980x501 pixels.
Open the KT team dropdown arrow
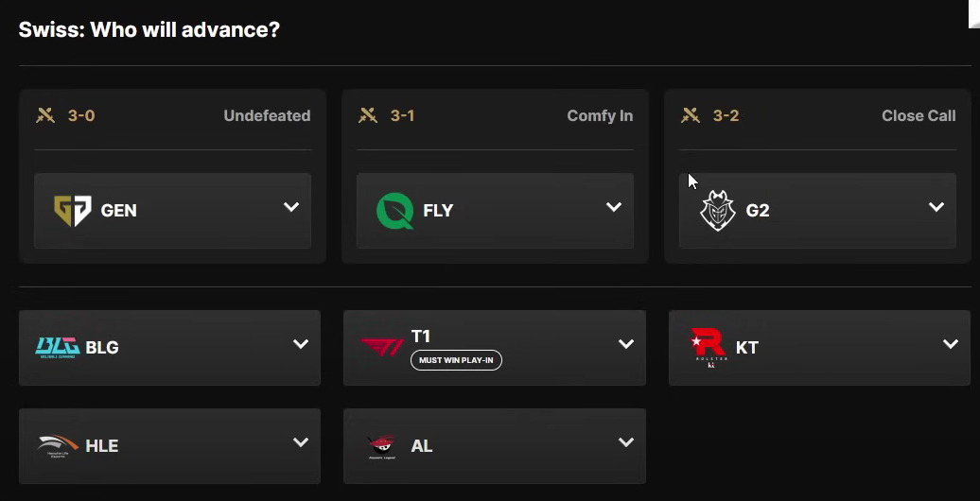[x=951, y=344]
